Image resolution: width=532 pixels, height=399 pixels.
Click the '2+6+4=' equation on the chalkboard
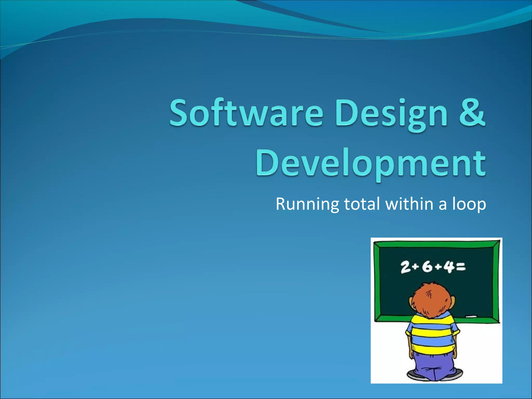click(x=433, y=267)
